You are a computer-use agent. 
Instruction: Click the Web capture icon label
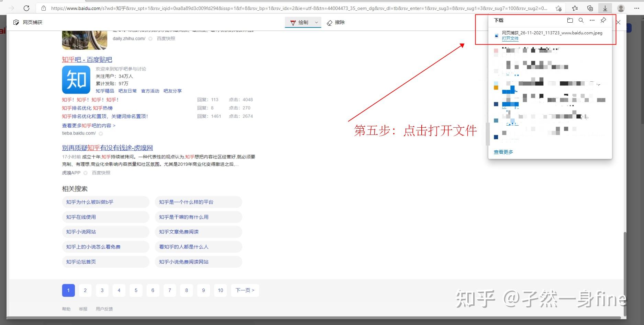[28, 22]
